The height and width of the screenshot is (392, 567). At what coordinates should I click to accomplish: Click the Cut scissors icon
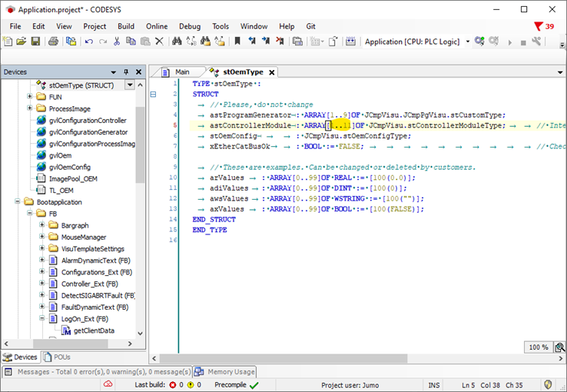(x=117, y=42)
